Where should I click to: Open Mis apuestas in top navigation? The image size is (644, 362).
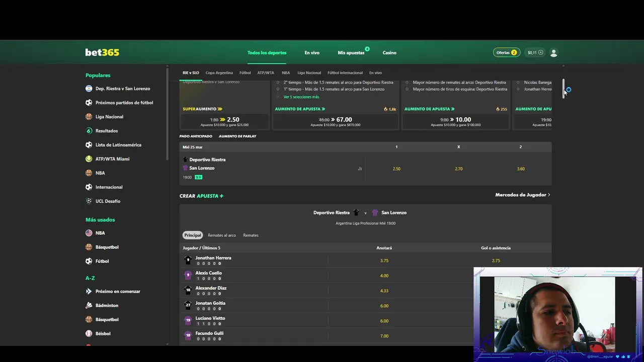point(351,53)
